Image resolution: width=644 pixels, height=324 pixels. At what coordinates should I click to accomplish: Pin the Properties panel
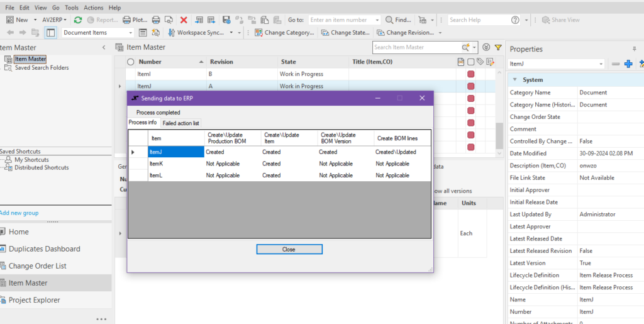coord(634,49)
